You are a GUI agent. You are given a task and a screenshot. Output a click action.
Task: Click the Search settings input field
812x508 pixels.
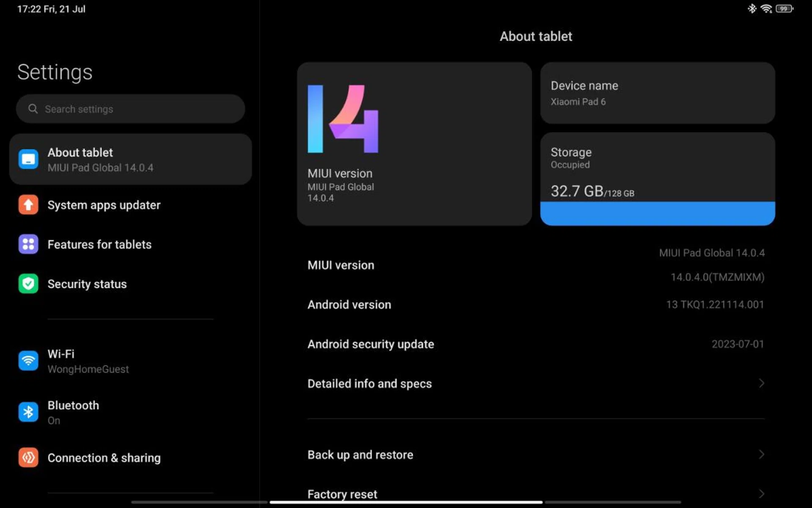point(130,109)
